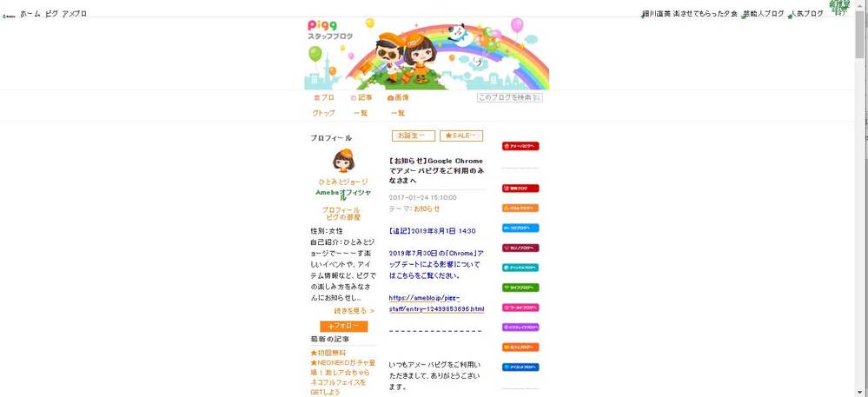Open the ★SALE… tag button
This screenshot has width=868, height=397.
pos(461,136)
